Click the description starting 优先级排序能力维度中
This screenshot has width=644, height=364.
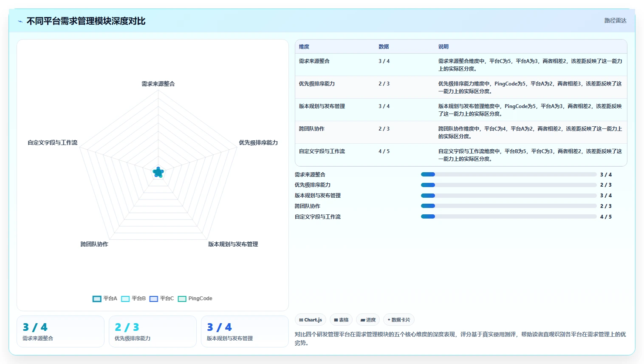pos(530,88)
